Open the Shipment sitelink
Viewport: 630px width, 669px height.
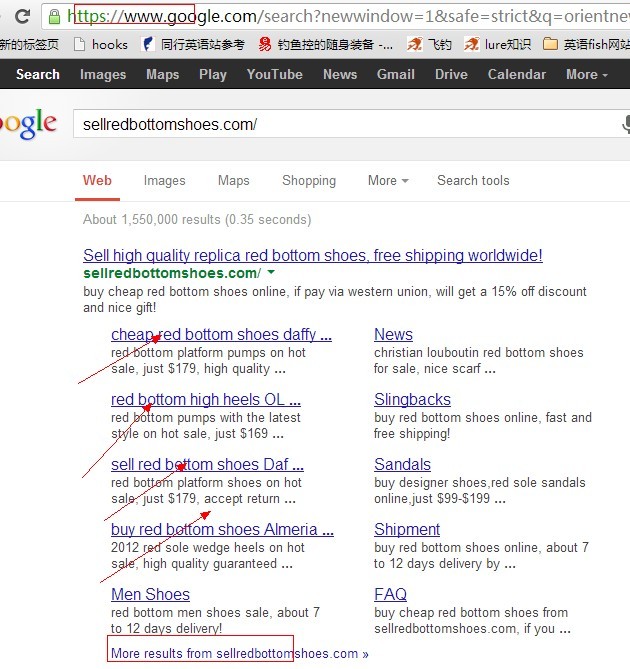tap(407, 529)
